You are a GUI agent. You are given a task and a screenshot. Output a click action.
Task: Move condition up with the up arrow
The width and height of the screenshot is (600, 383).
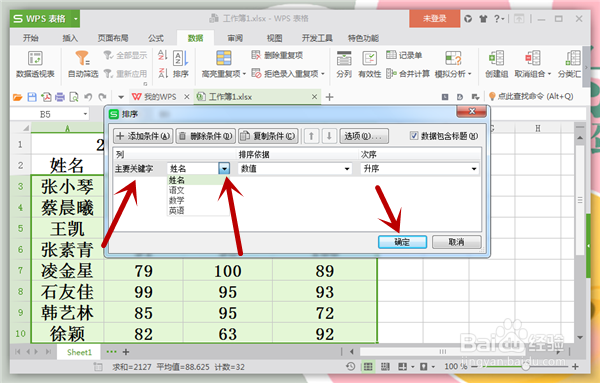311,136
